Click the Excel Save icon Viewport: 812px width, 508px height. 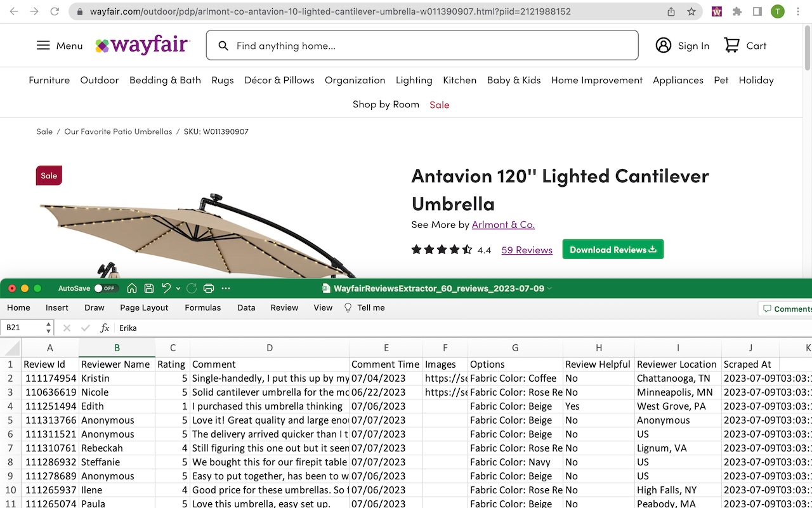click(x=148, y=288)
